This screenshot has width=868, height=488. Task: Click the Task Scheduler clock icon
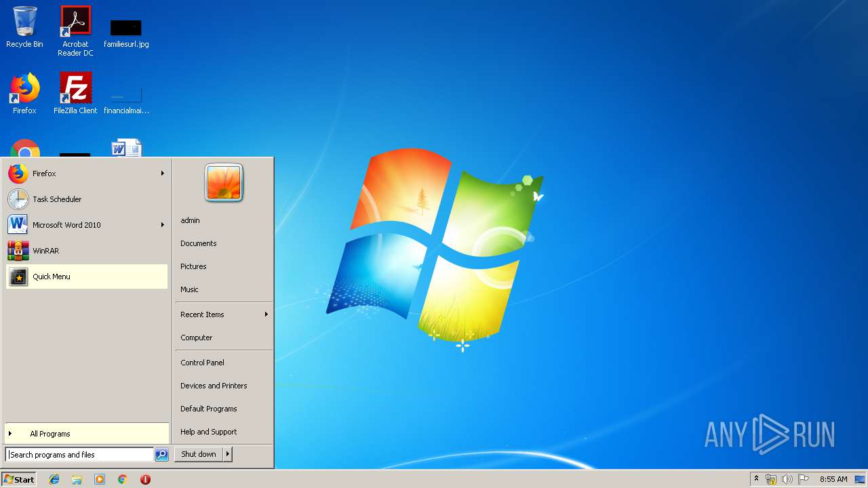[18, 199]
